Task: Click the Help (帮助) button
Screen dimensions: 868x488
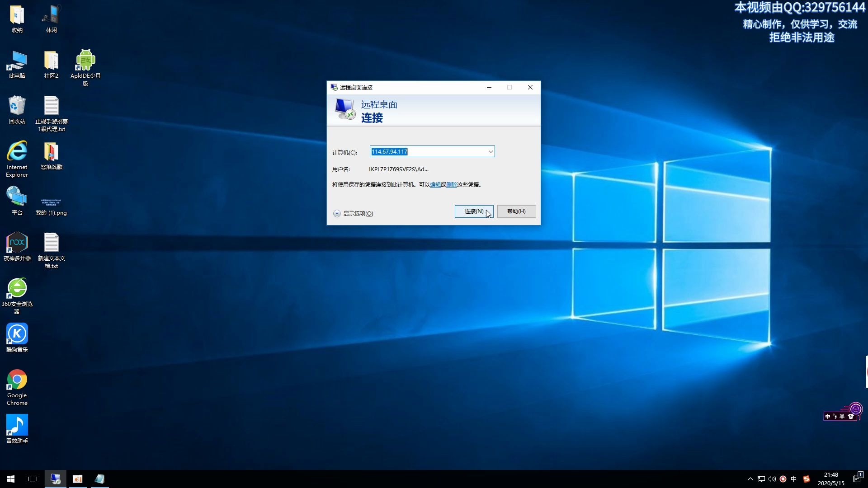Action: pyautogui.click(x=516, y=211)
